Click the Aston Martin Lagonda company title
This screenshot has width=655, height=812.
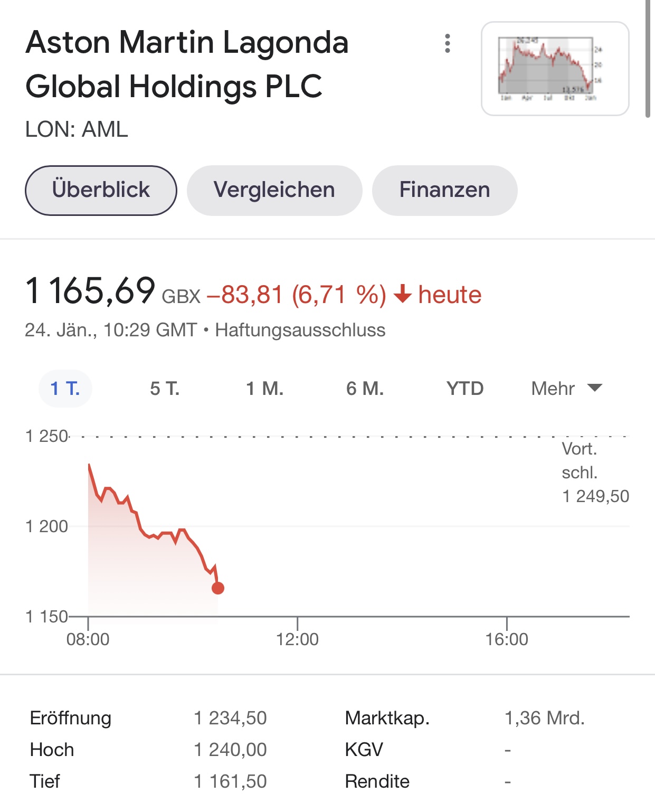click(187, 64)
